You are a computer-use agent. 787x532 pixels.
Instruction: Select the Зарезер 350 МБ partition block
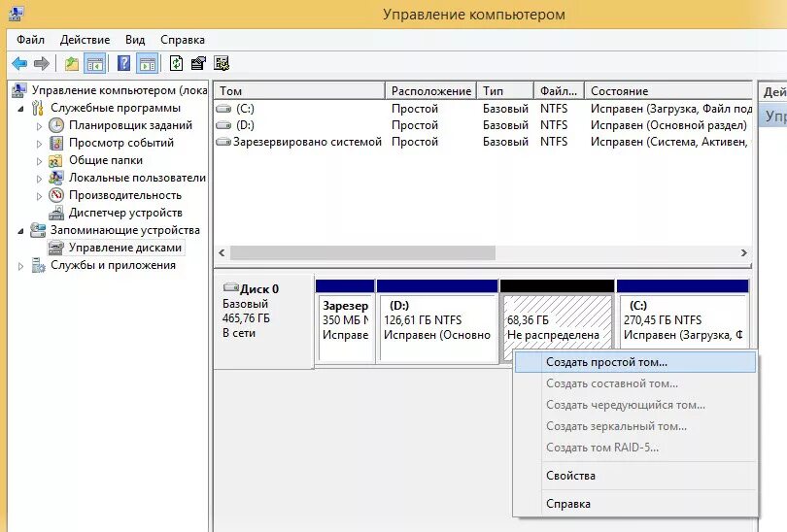click(345, 321)
